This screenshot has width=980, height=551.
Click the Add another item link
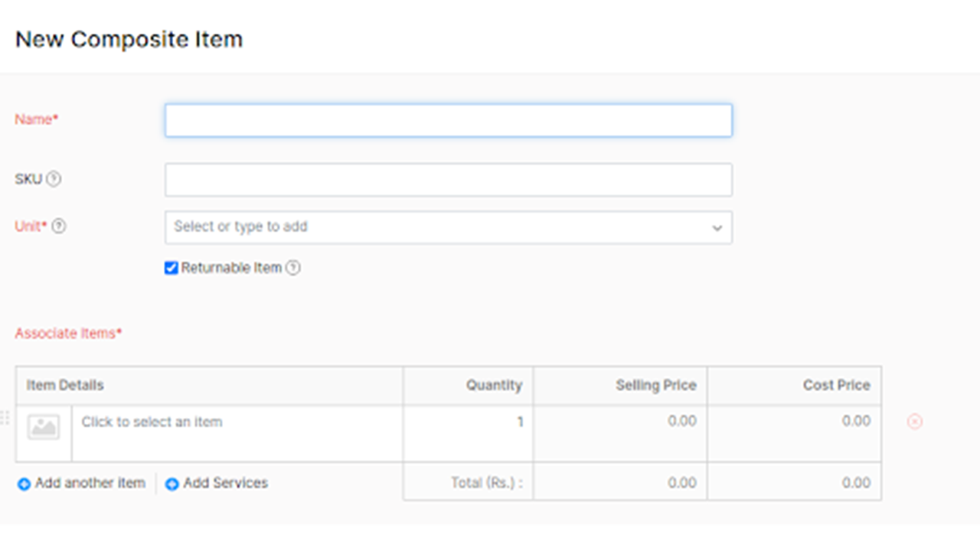(90, 484)
